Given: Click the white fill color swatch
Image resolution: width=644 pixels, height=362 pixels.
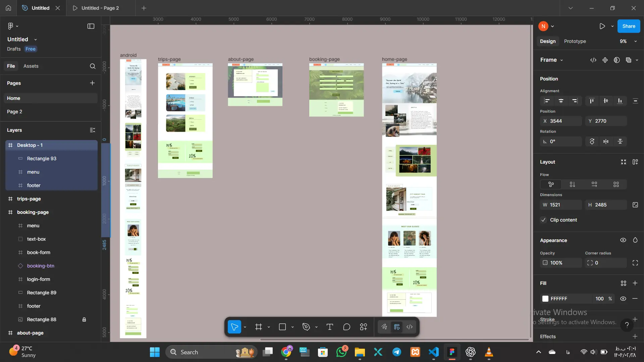Looking at the screenshot, I should point(545,299).
